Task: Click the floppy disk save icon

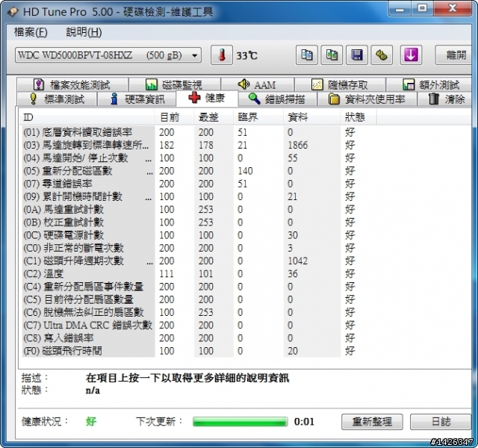Action: click(x=357, y=55)
